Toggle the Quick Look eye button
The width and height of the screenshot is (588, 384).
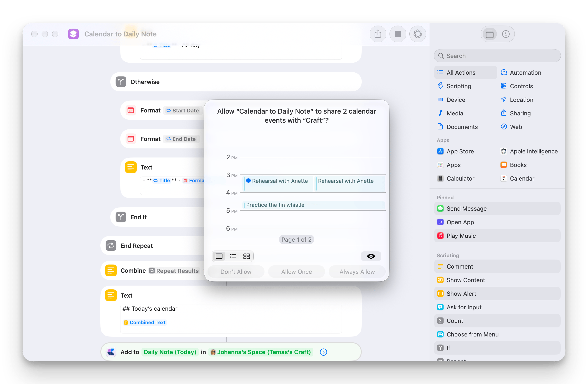[x=371, y=256]
